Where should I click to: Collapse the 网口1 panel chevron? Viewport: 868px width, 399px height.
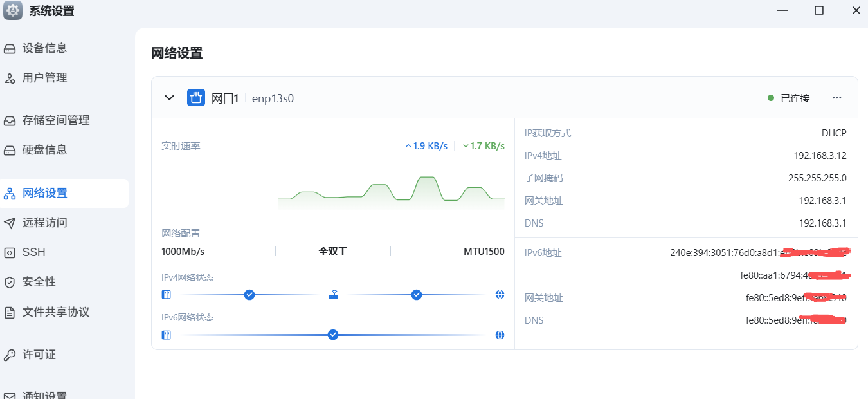(169, 98)
